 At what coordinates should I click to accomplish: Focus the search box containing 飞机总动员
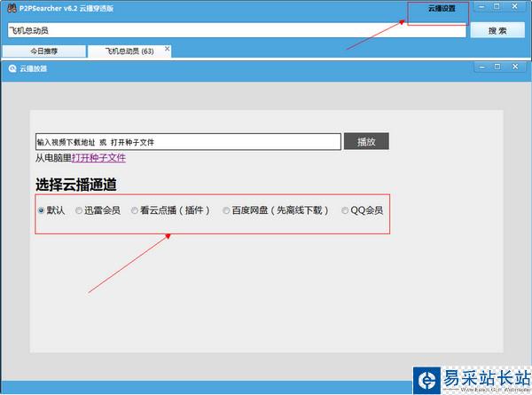point(237,30)
